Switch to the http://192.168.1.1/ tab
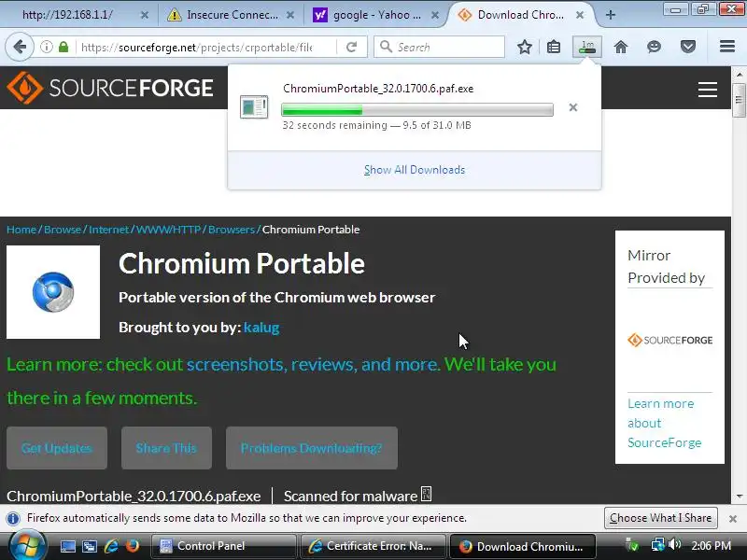Viewport: 747px width, 560px height. pos(78,15)
